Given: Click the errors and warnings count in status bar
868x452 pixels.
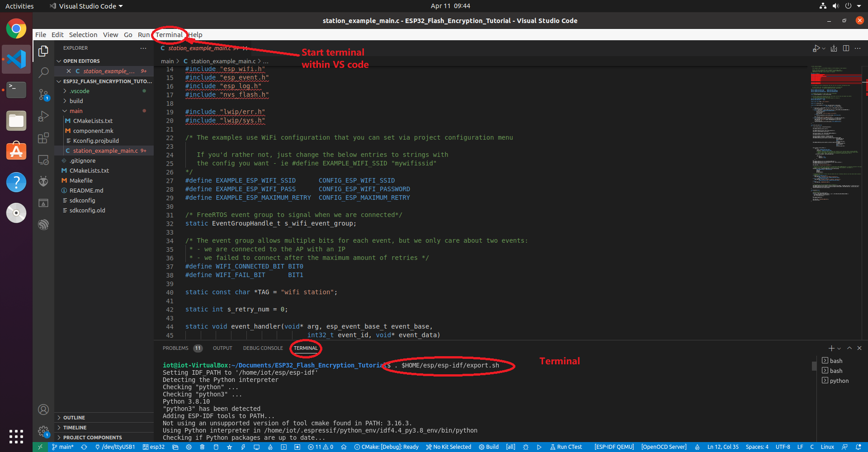Looking at the screenshot, I should pos(321,447).
